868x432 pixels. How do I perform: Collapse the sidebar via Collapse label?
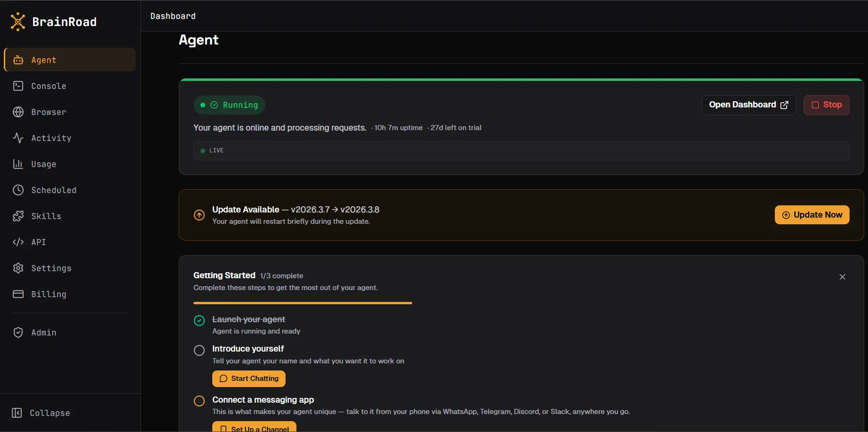click(50, 413)
